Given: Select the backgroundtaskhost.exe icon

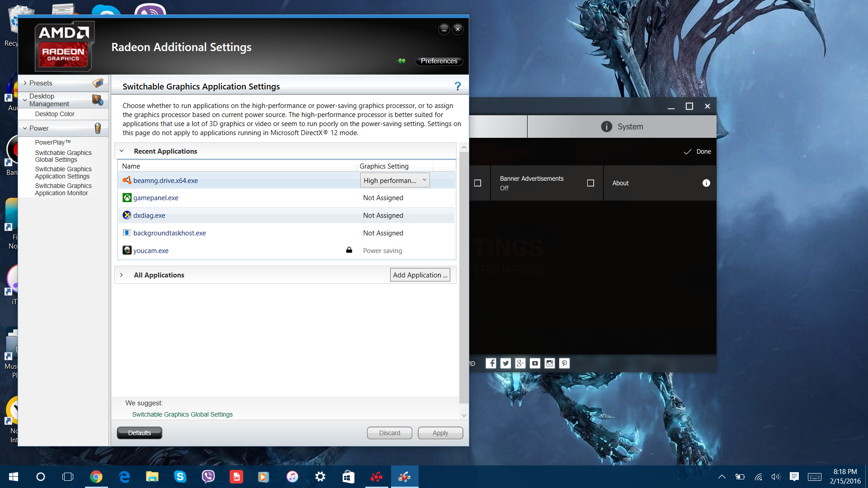Looking at the screenshot, I should tap(127, 233).
